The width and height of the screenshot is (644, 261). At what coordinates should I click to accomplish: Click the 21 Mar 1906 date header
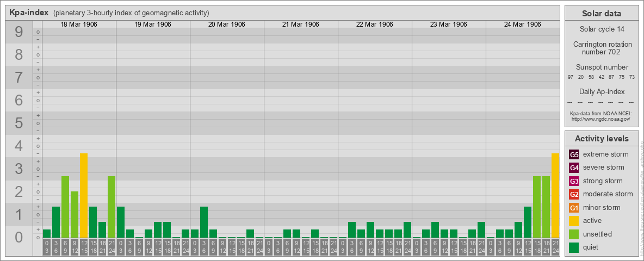pos(301,24)
